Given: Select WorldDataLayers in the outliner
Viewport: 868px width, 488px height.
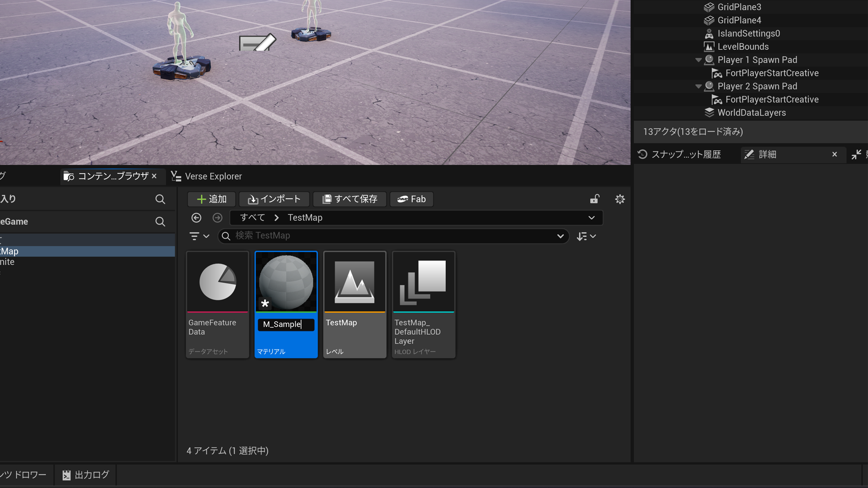Looking at the screenshot, I should (752, 113).
